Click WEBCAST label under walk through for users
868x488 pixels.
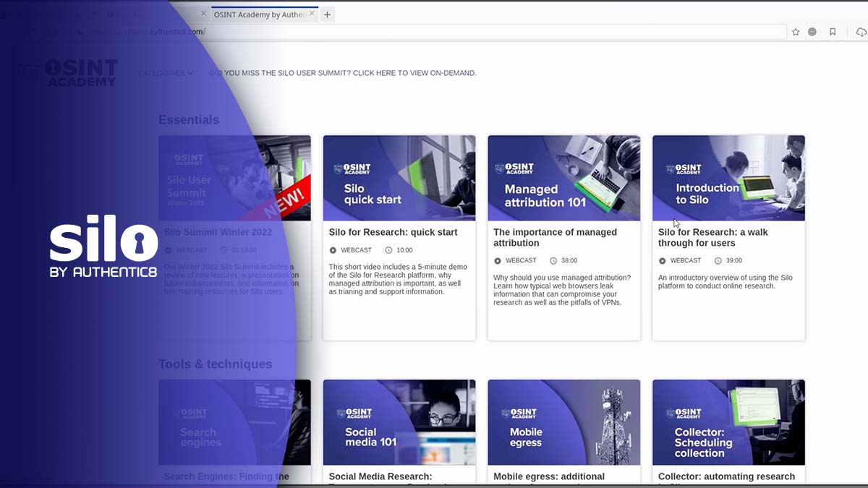(686, 261)
